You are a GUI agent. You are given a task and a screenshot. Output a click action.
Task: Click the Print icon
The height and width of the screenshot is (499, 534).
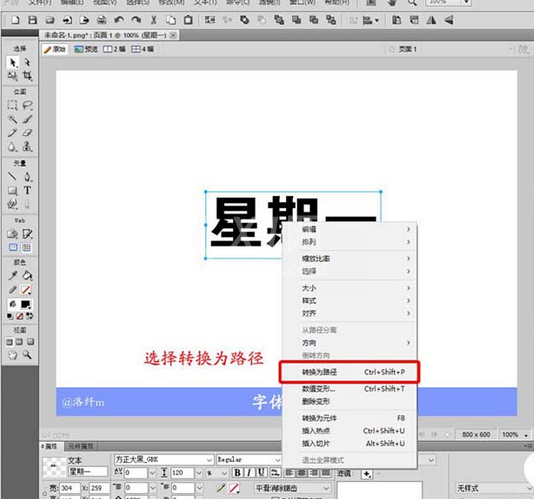tap(101, 20)
